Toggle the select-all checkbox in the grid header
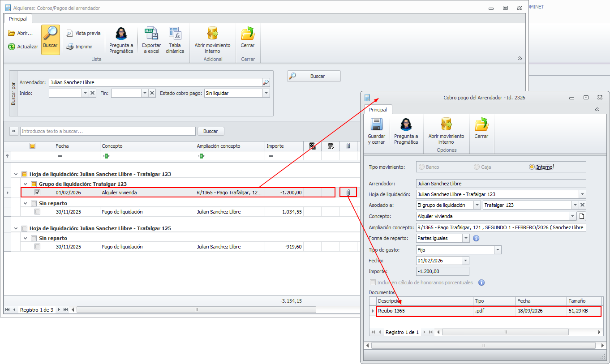610x364 pixels. [x=32, y=146]
